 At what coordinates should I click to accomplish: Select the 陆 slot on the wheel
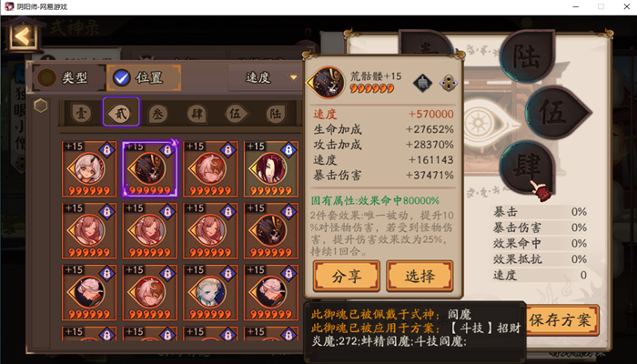(527, 56)
